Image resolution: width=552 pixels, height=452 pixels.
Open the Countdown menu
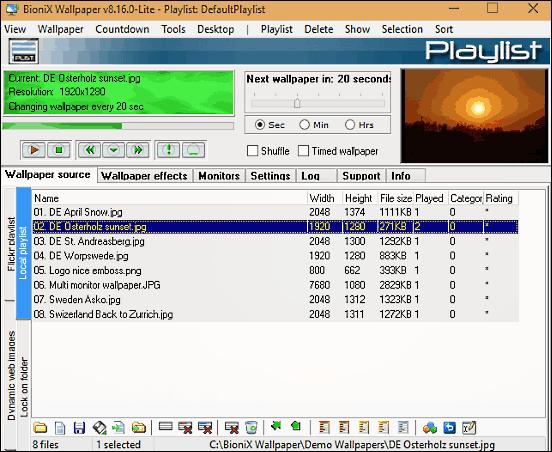click(122, 29)
